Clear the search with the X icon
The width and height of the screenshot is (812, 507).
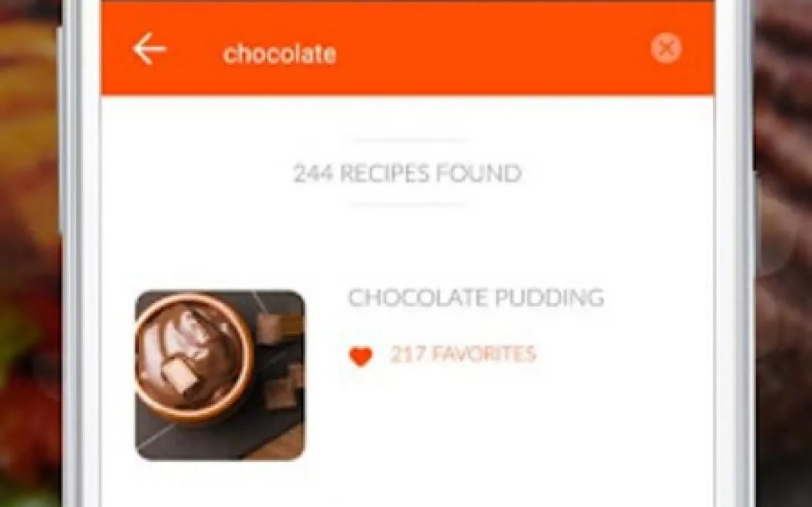point(666,48)
